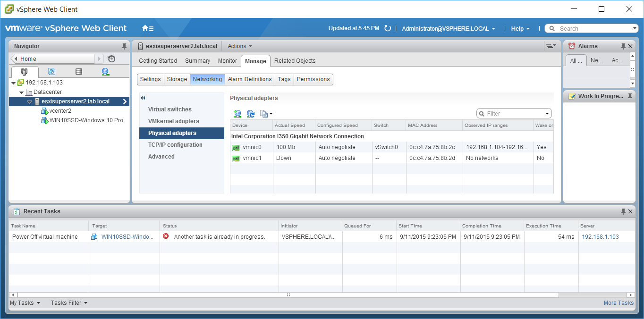This screenshot has height=319, width=644.
Task: Pin the Navigator panel
Action: [x=124, y=46]
